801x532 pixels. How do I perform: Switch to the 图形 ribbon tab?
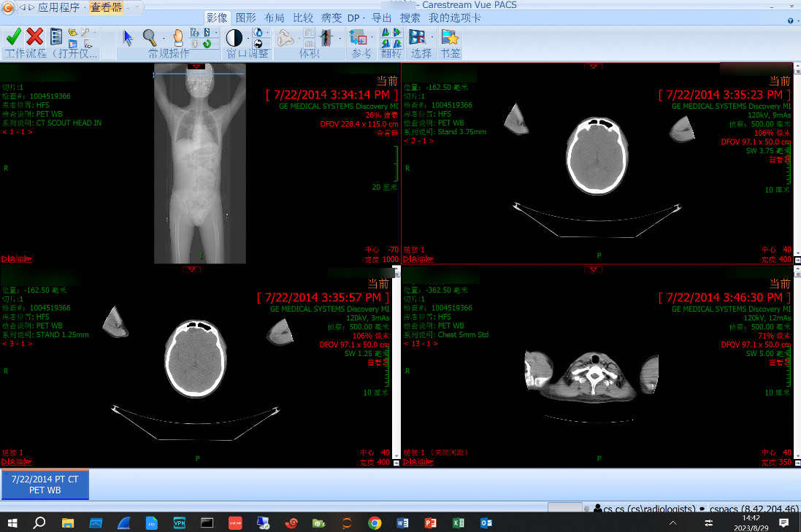(x=246, y=18)
